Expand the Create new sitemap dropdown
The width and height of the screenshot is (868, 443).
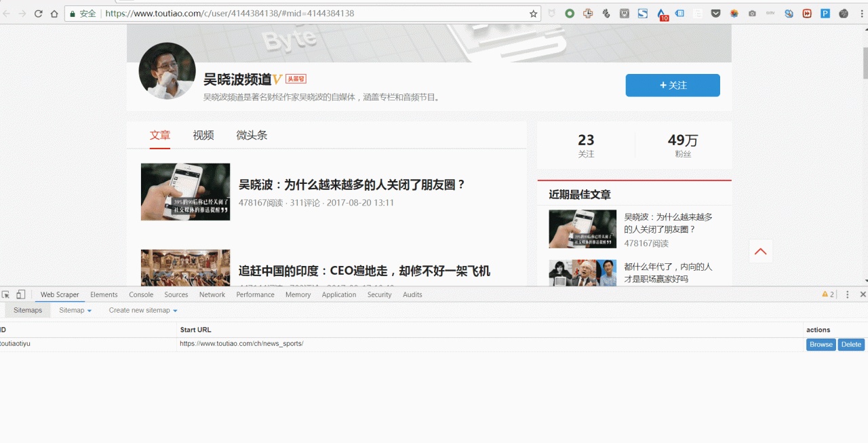[x=143, y=310]
